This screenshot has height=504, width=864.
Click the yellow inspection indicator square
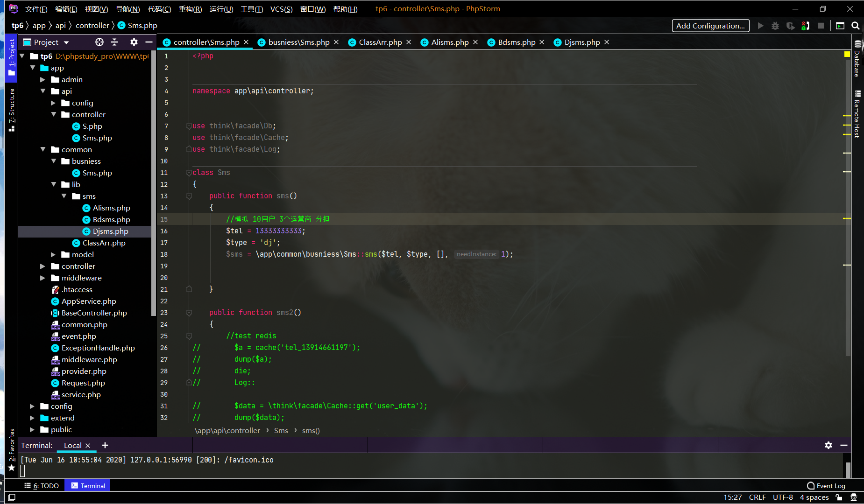(x=847, y=55)
